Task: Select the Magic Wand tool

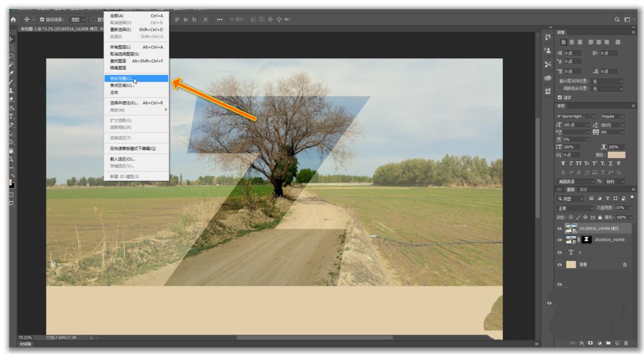Action: click(x=11, y=64)
